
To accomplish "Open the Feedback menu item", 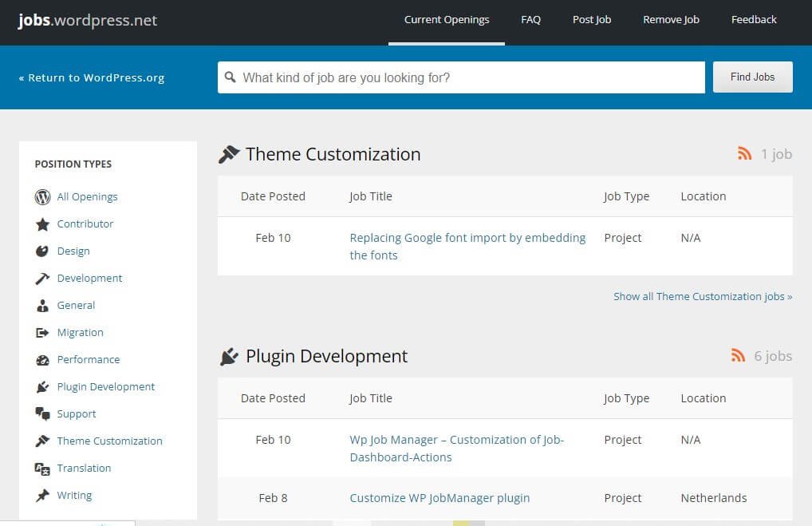I will pos(754,20).
